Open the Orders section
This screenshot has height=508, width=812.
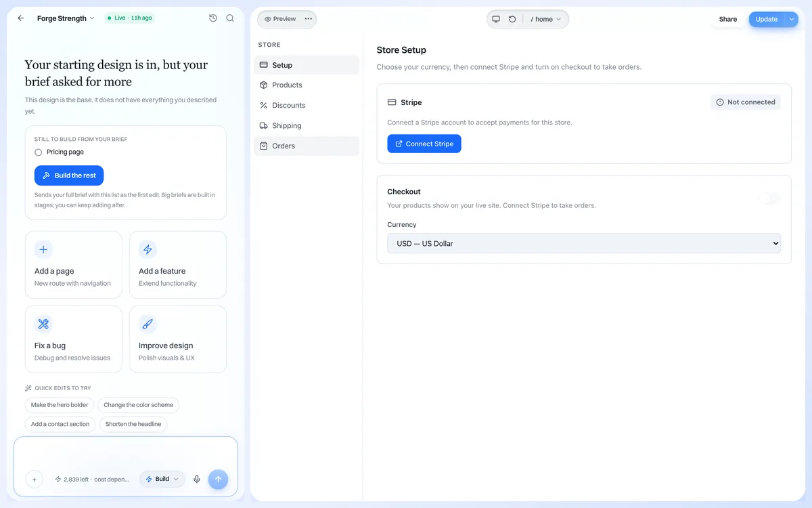pos(307,146)
